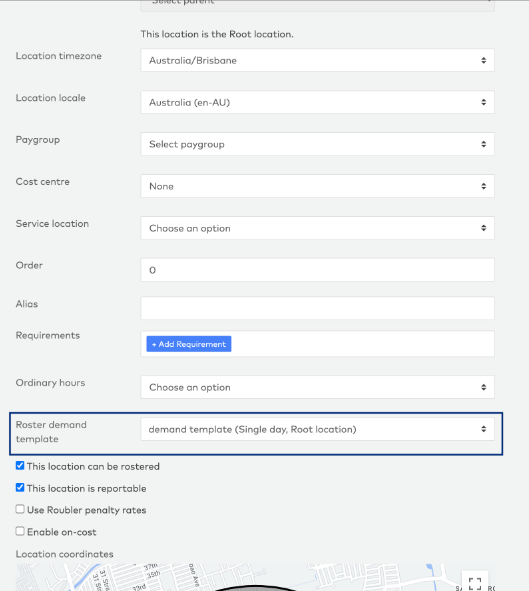Viewport: 529px width, 591px height.
Task: Click the Roster demand template arrows icon
Action: (x=483, y=429)
